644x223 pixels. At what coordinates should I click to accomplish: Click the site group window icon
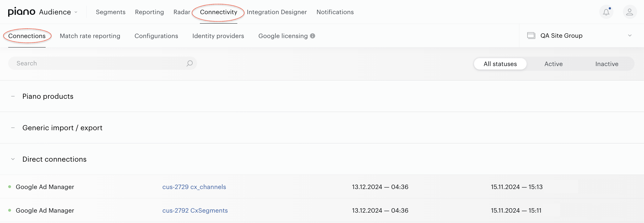coord(531,36)
